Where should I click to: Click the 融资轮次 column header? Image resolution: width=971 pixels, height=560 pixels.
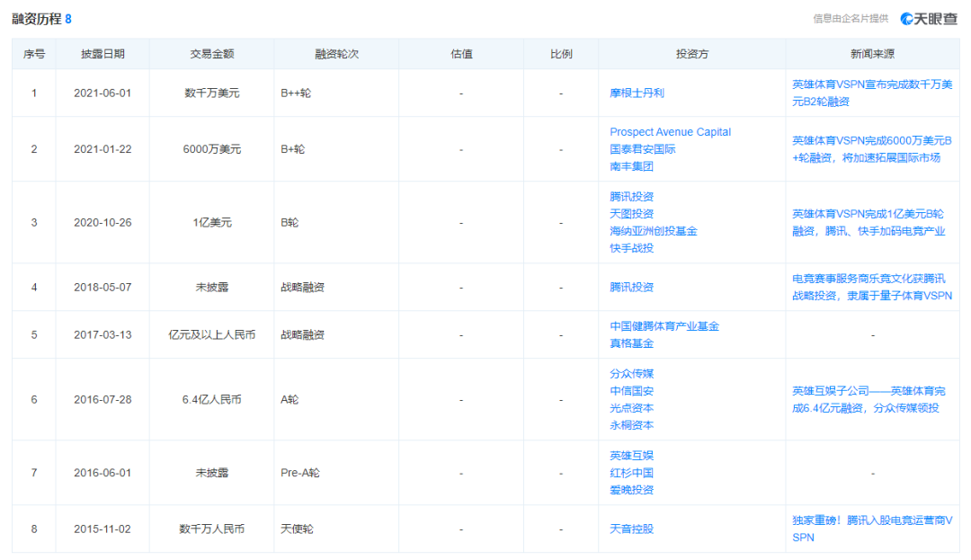[336, 54]
